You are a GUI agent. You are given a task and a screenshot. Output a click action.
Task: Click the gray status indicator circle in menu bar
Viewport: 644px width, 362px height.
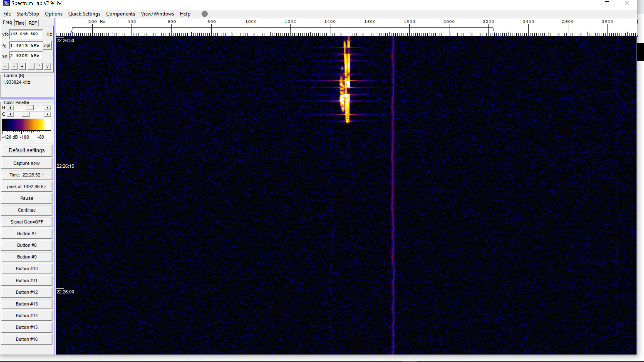coord(205,14)
